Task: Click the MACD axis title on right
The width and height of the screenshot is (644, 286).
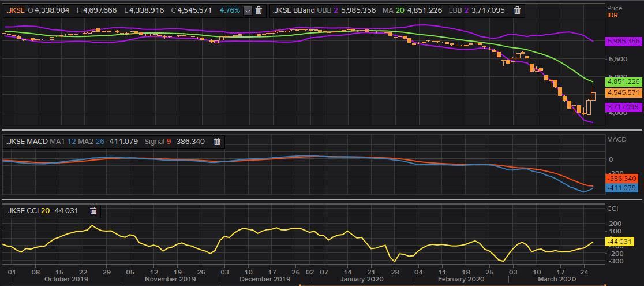Action: pos(617,139)
